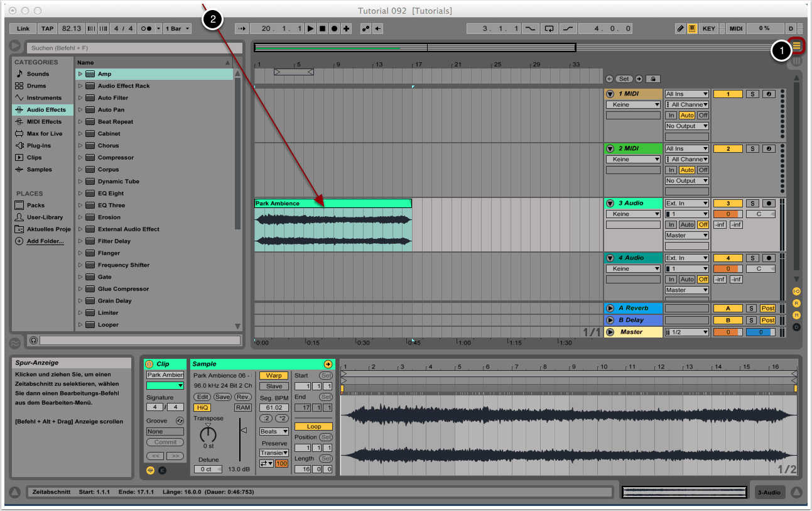Switch to Arrangement view with highlighted icon
This screenshot has width=812, height=511.
point(797,46)
